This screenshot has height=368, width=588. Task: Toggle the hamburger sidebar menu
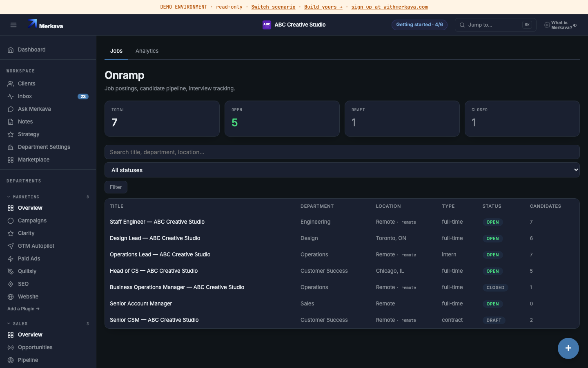(13, 25)
